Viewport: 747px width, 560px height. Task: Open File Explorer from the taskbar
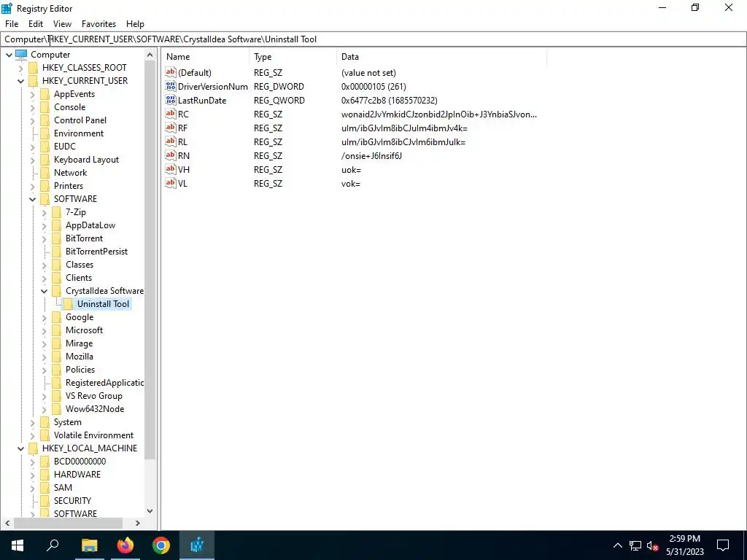pos(89,545)
